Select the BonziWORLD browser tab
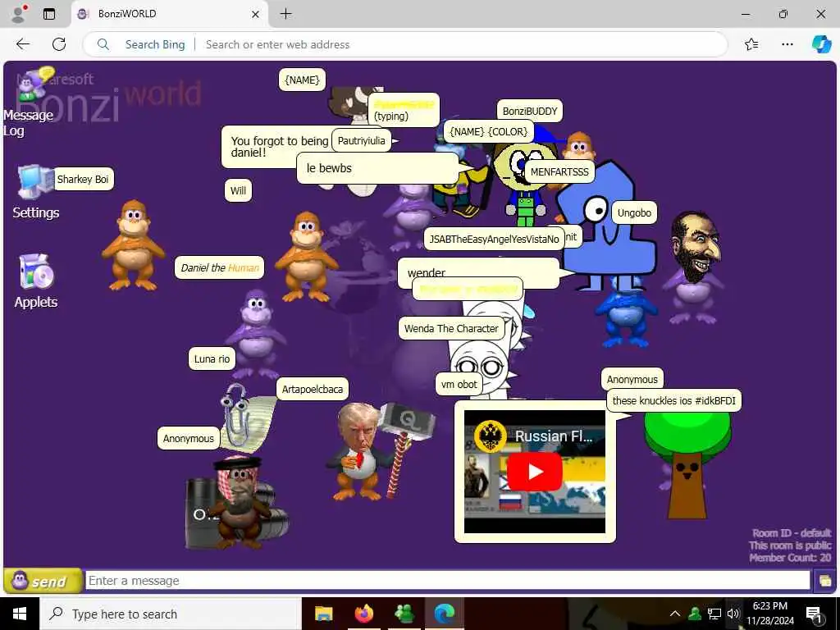Screen dimensions: 840x630 click(170, 14)
